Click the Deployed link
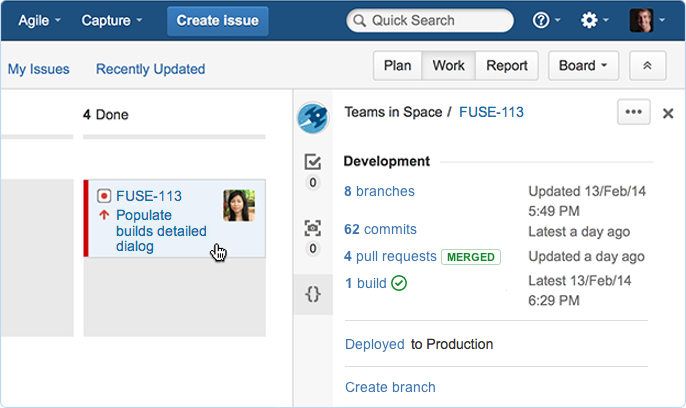This screenshot has width=686, height=408. click(x=374, y=344)
